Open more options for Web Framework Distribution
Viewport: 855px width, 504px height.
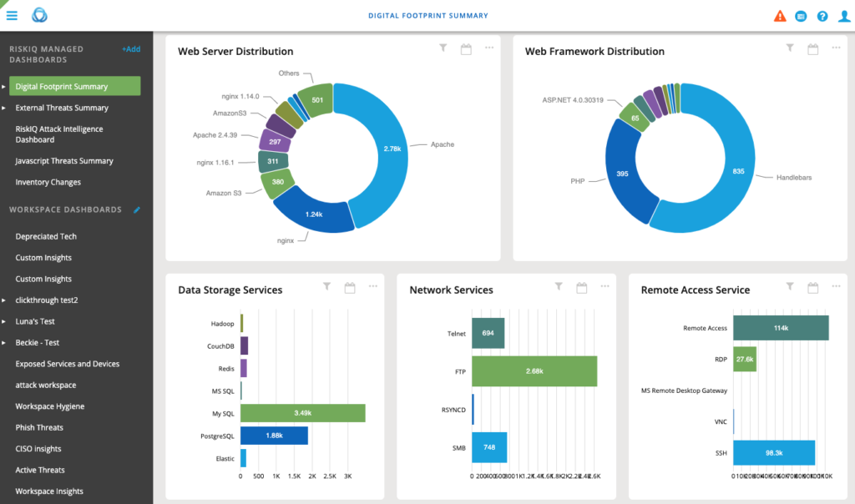coord(836,48)
